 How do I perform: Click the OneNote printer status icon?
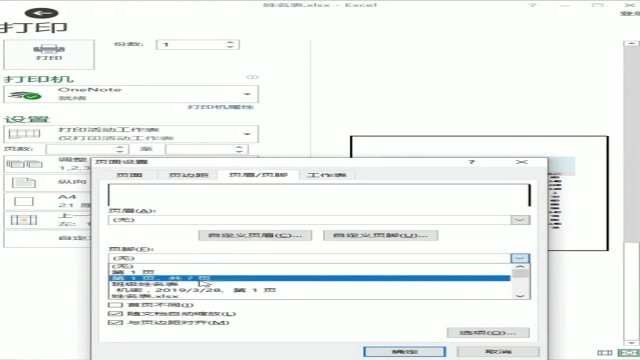(x=25, y=95)
